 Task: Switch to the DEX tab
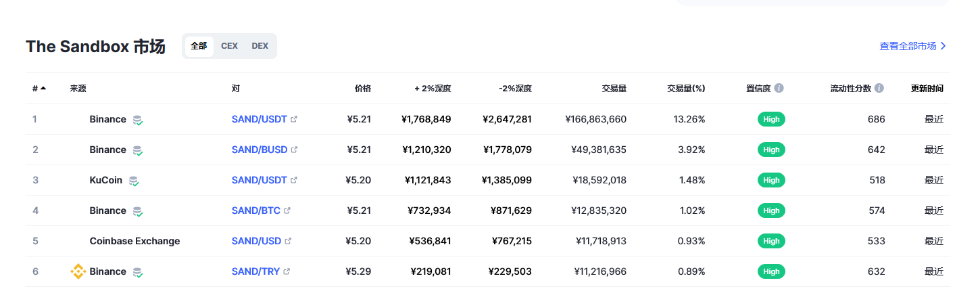[x=260, y=46]
